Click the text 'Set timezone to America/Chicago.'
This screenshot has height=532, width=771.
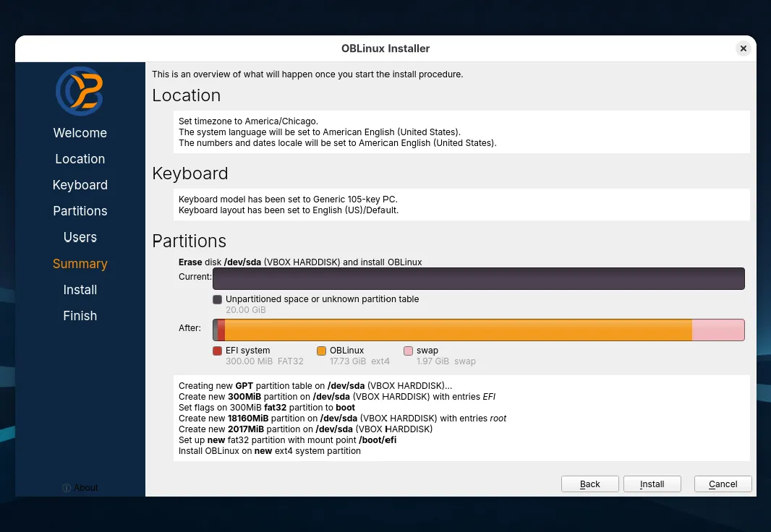[x=248, y=121]
